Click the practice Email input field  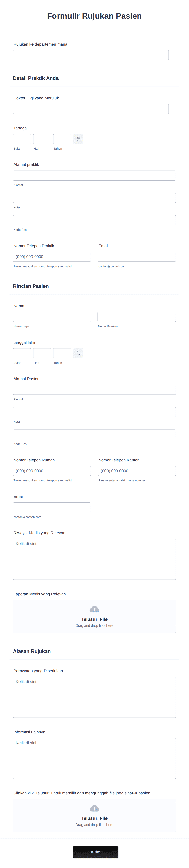[137, 257]
